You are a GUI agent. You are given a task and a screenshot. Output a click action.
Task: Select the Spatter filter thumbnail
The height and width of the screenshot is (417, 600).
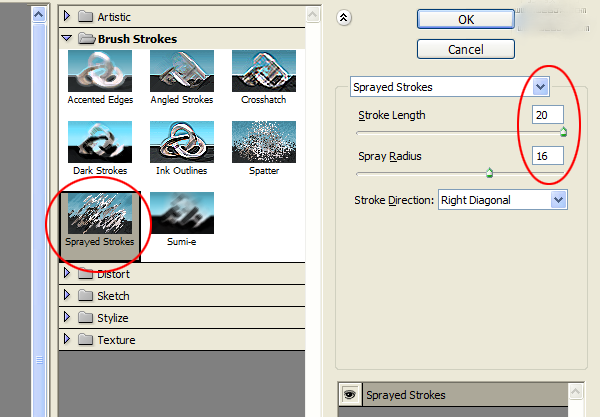click(x=264, y=142)
